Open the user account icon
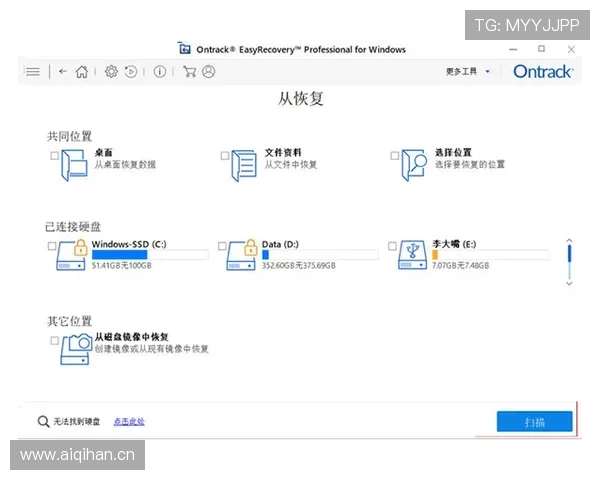 209,71
